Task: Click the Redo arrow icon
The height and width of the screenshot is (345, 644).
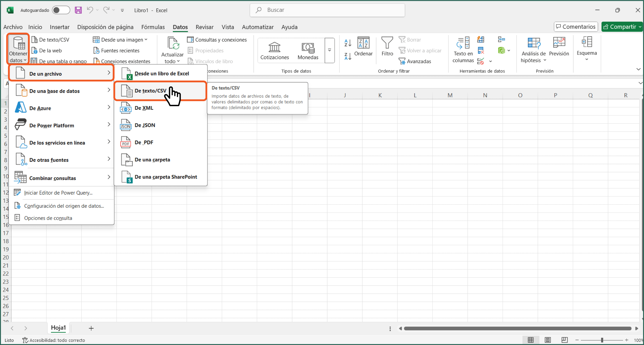Action: (106, 10)
